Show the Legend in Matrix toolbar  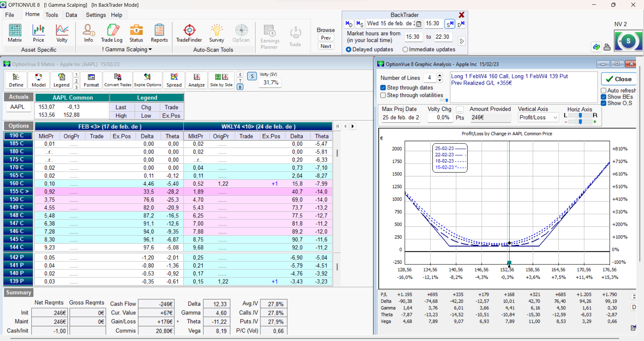[61, 81]
